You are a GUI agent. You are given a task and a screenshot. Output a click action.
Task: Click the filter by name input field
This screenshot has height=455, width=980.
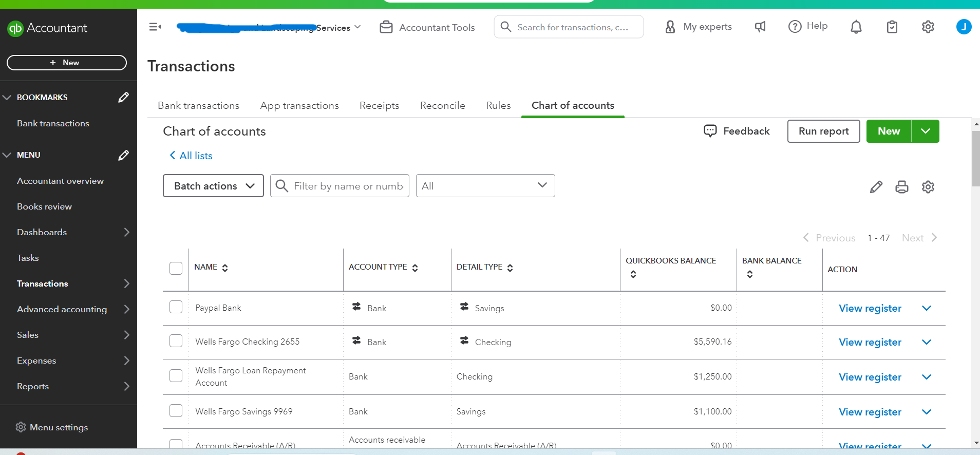[348, 186]
